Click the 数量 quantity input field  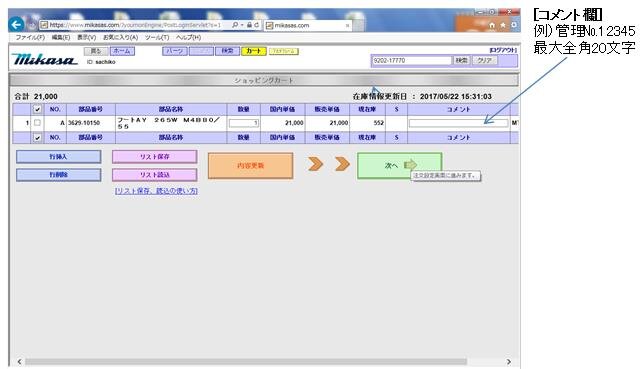coord(244,123)
